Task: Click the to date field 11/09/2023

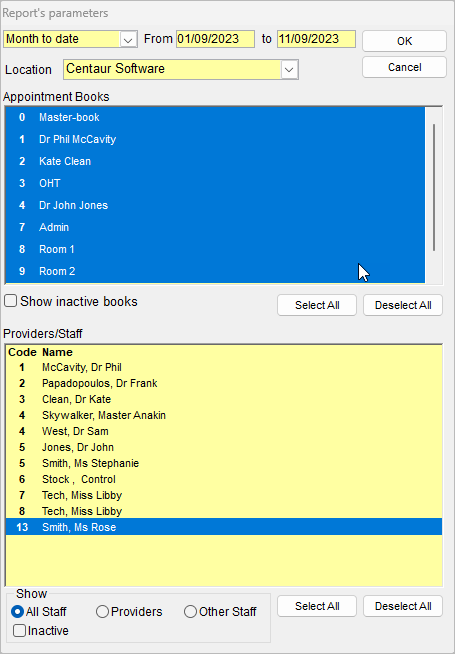Action: 316,39
